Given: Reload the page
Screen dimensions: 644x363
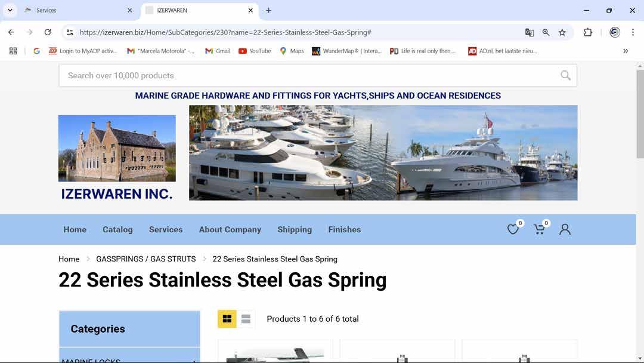Looking at the screenshot, I should (48, 32).
